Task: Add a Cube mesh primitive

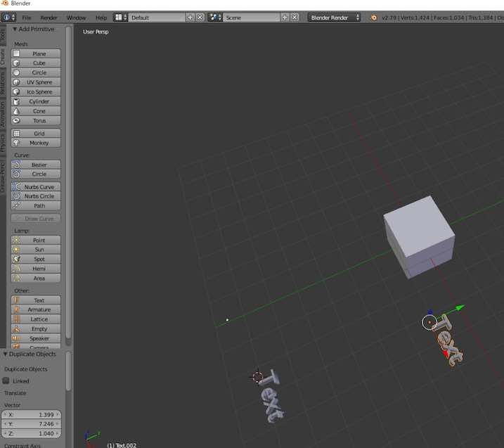Action: pos(36,63)
